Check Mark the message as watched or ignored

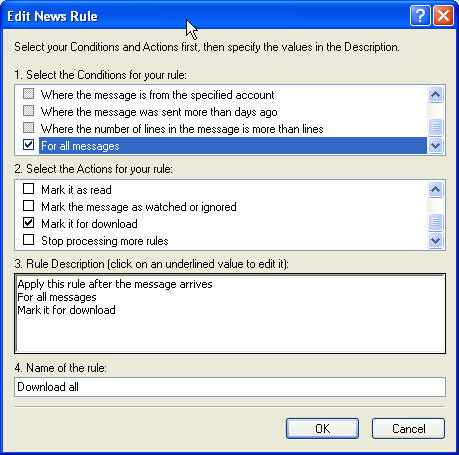29,206
